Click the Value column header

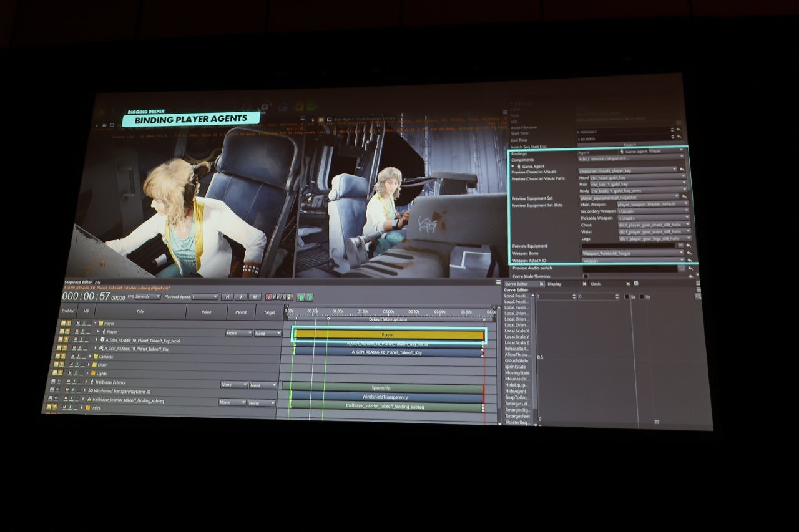pyautogui.click(x=206, y=311)
